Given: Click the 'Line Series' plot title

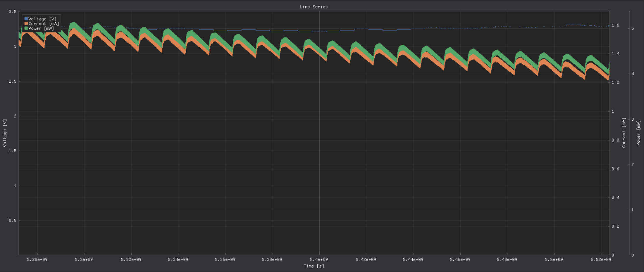Looking at the screenshot, I should tap(314, 7).
